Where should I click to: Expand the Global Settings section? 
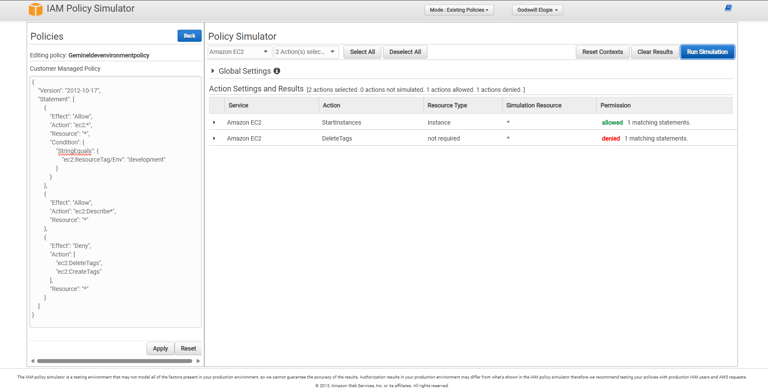click(213, 71)
